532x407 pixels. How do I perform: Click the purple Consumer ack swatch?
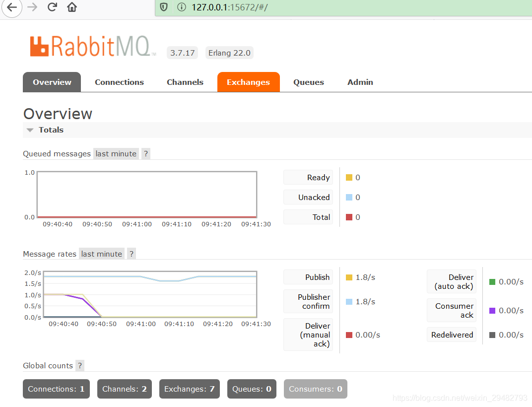(492, 311)
